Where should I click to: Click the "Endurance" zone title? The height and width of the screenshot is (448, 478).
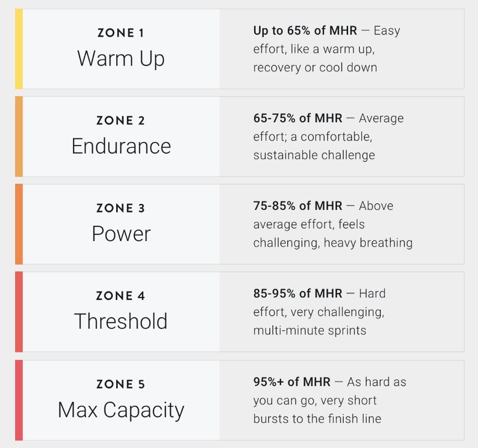coord(121,146)
